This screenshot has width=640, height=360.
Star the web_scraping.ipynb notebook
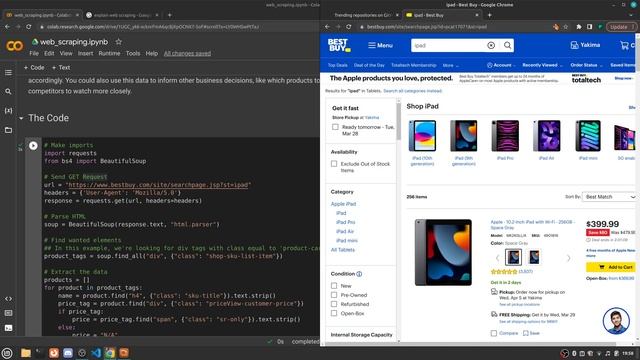point(118,42)
